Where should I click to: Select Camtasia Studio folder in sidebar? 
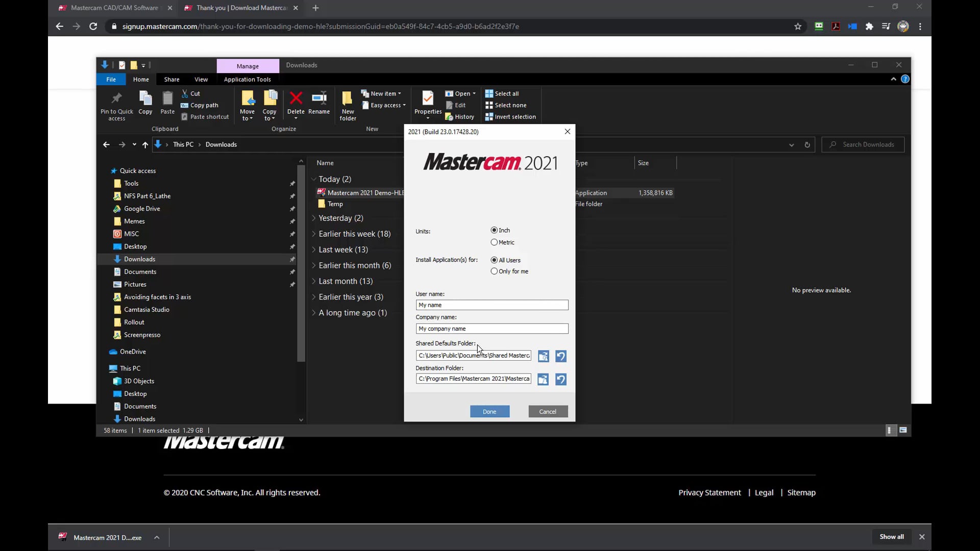pyautogui.click(x=146, y=310)
